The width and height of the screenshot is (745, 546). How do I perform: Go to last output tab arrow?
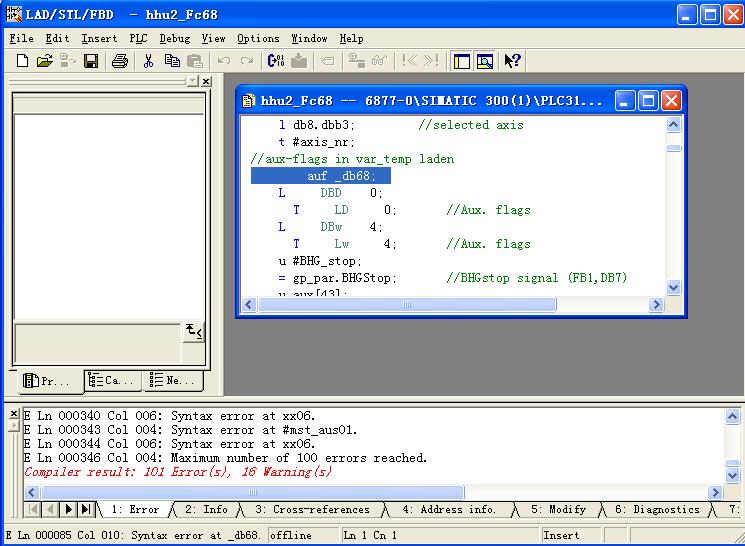[86, 509]
